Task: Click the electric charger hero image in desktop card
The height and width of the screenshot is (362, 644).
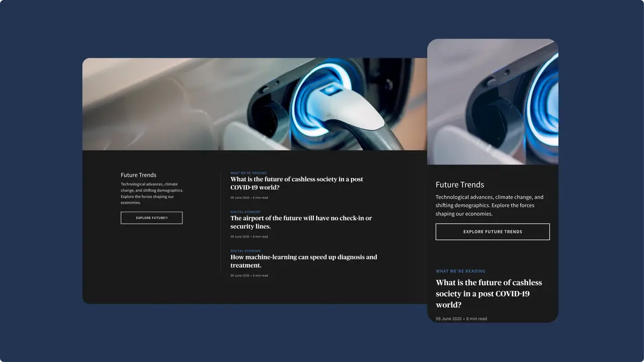Action: (254, 104)
